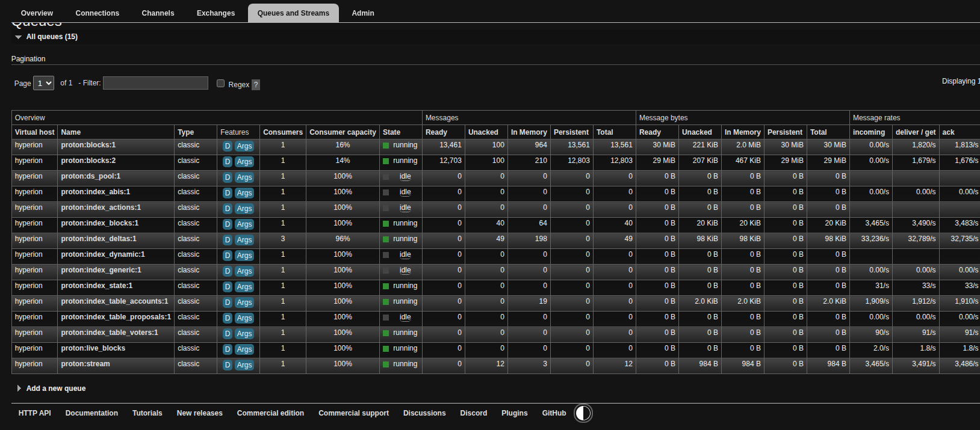Viewport: 980px width, 430px height.
Task: Open the Page number dropdown
Action: click(x=43, y=83)
